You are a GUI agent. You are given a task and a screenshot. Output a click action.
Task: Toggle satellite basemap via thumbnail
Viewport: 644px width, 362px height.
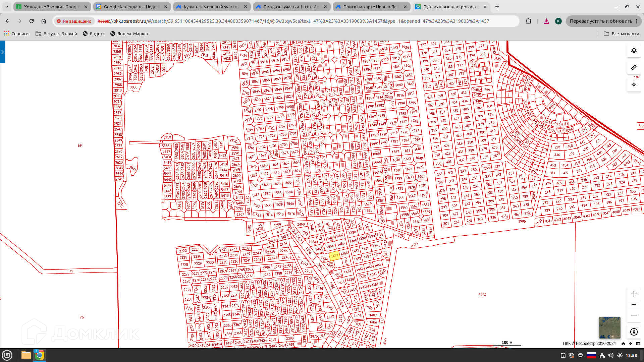(609, 327)
